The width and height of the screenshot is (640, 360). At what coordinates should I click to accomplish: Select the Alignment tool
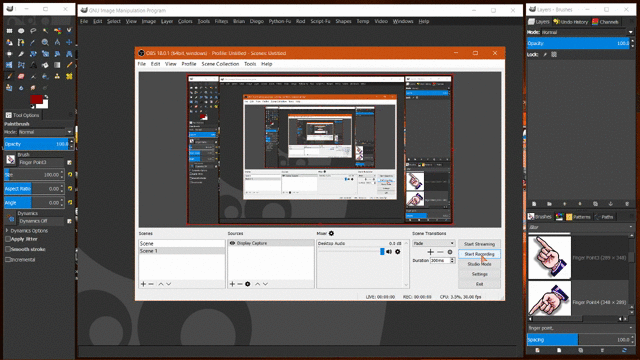(x=9, y=53)
